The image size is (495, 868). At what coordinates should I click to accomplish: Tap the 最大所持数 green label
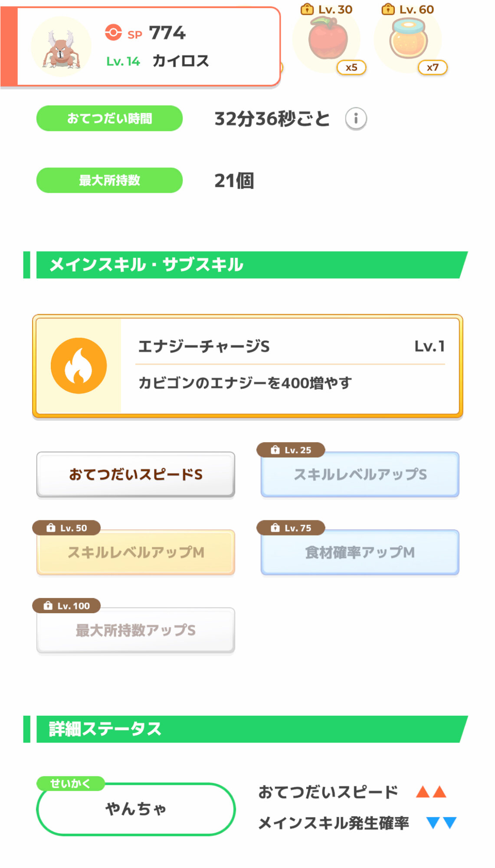pyautogui.click(x=109, y=180)
